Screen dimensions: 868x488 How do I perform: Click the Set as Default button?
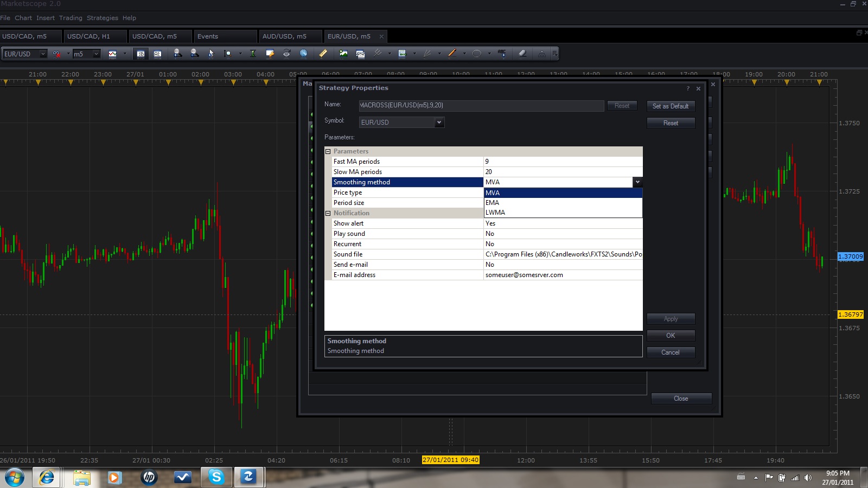[x=671, y=106]
